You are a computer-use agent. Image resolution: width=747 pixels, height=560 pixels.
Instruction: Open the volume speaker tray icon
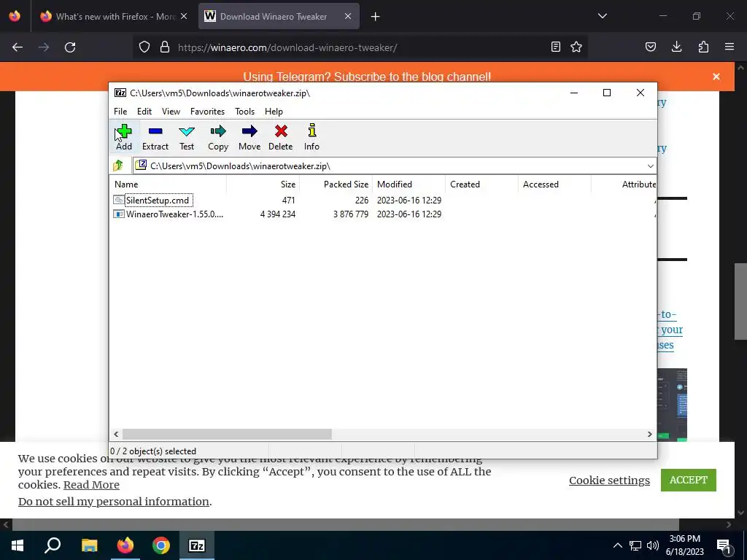coord(653,545)
